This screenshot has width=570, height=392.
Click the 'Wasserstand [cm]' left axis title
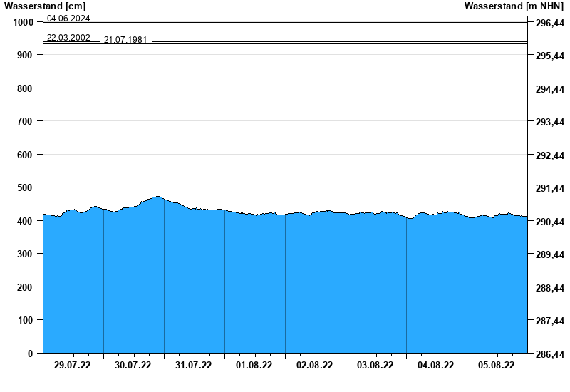click(44, 6)
